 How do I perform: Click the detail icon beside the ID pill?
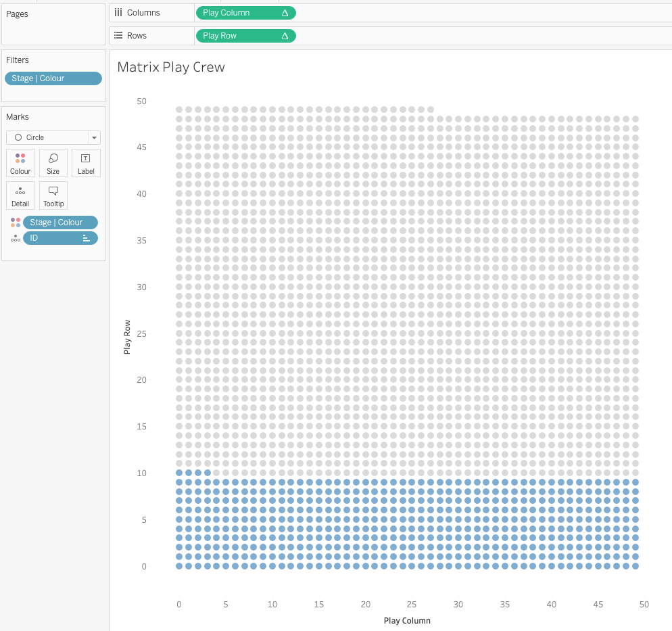15,239
